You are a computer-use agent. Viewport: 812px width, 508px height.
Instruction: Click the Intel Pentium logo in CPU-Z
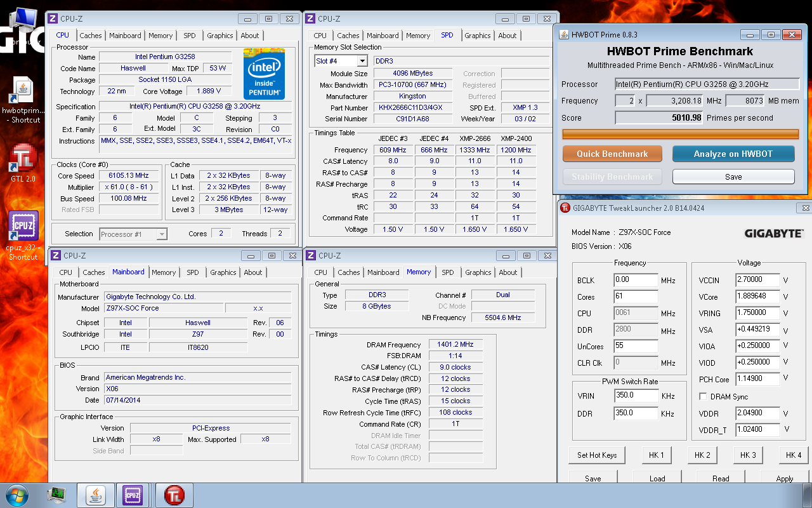pyautogui.click(x=264, y=74)
